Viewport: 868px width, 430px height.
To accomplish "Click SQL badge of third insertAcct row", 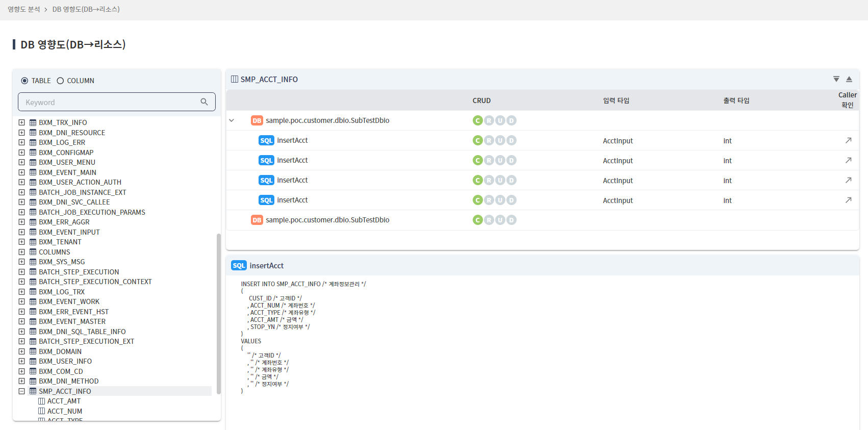I will [266, 180].
